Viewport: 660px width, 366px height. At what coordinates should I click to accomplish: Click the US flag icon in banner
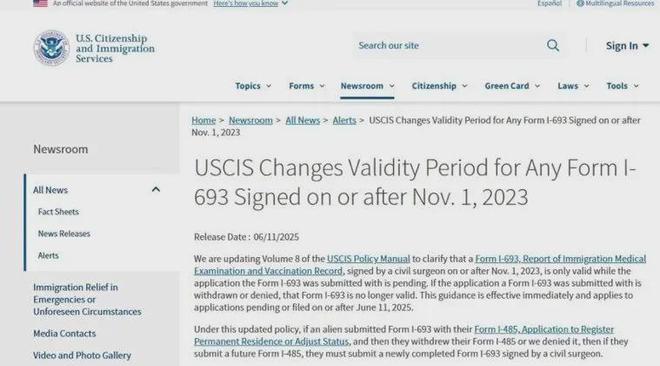40,3
